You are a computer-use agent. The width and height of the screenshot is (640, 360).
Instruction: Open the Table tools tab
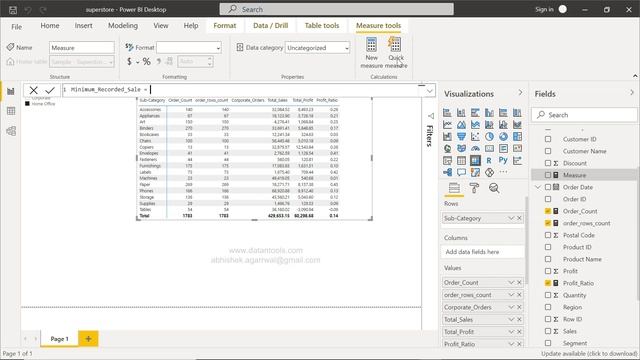322,26
